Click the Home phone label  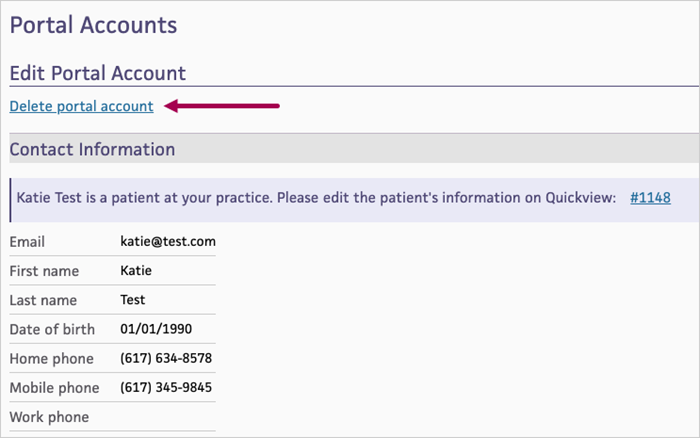(x=51, y=358)
